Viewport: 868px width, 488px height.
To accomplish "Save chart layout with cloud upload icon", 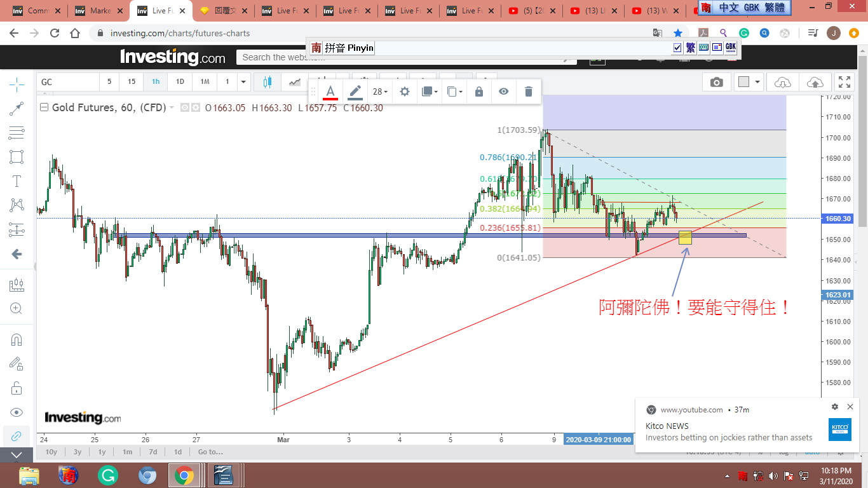I will click(815, 82).
